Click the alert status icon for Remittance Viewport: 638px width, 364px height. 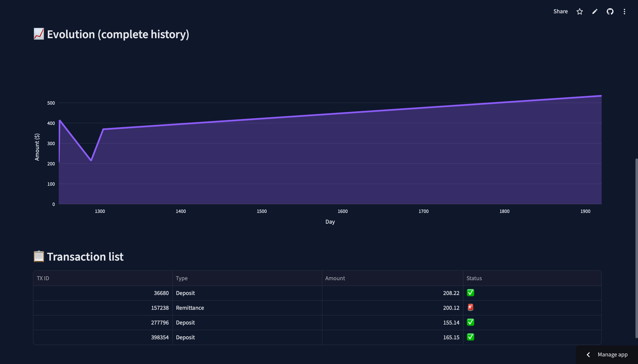470,307
